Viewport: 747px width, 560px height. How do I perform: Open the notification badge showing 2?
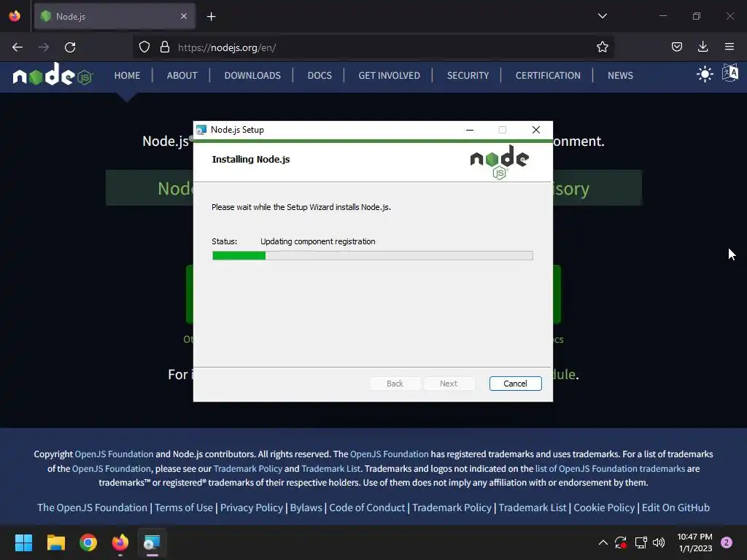pyautogui.click(x=726, y=542)
